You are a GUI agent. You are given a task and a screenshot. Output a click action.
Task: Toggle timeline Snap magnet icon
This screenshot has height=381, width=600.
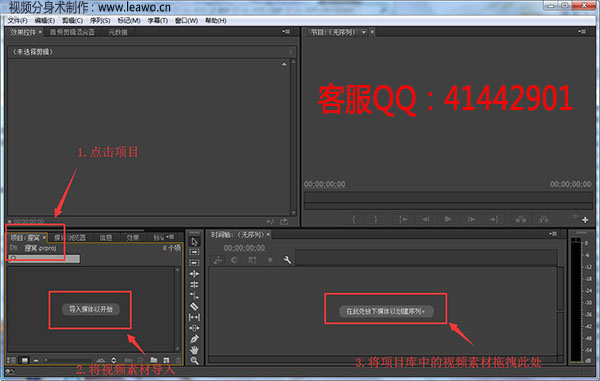(x=235, y=260)
